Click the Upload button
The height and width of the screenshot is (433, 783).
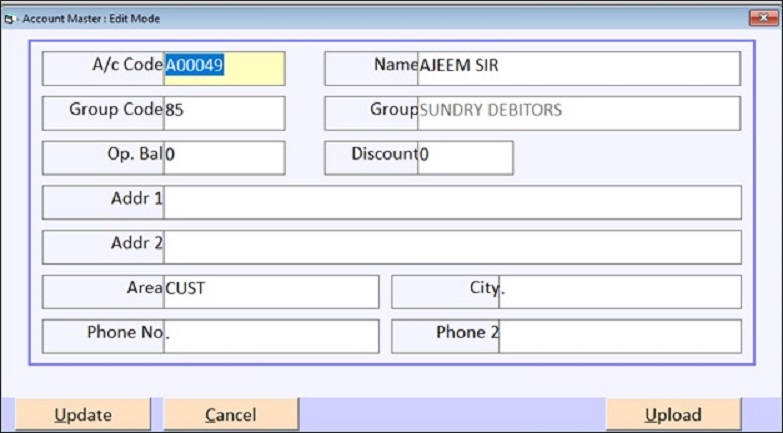(673, 415)
